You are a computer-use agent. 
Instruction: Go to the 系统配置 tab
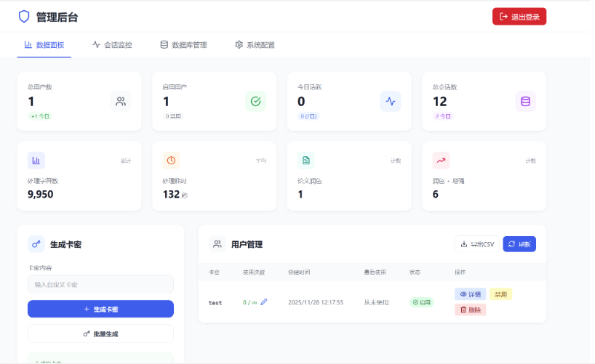coord(255,45)
